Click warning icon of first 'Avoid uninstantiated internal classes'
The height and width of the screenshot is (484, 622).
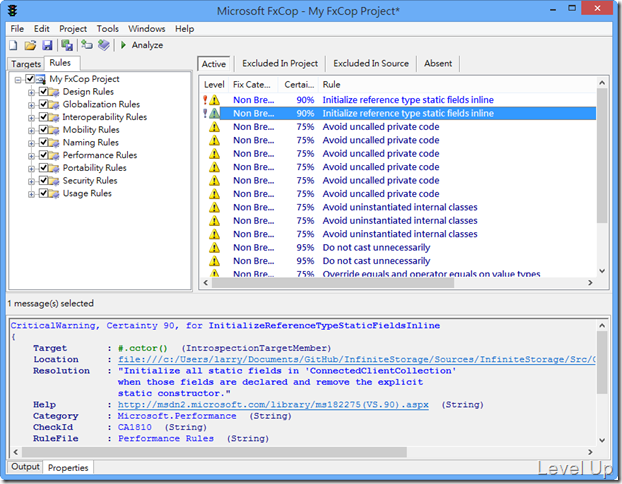click(x=214, y=207)
